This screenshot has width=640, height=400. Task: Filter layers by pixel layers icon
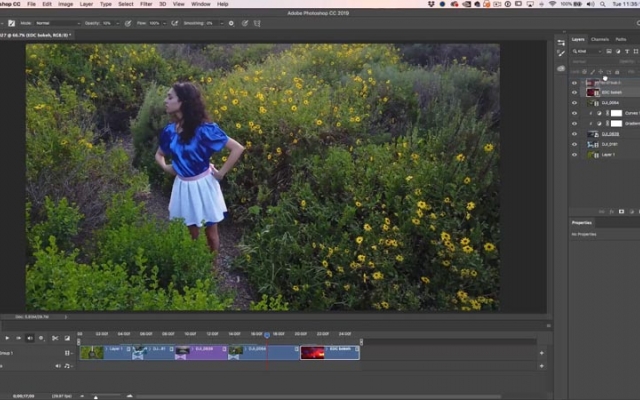[609, 51]
